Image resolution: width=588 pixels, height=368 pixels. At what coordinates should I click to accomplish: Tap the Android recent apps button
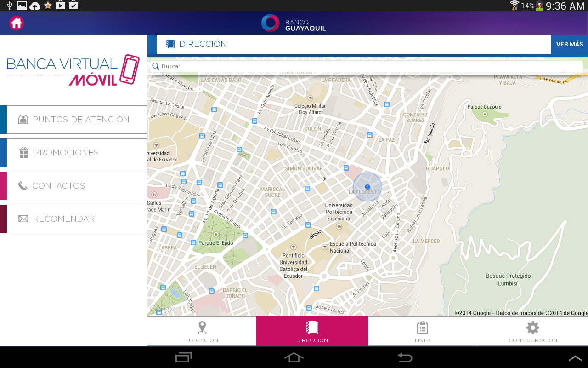(x=184, y=357)
